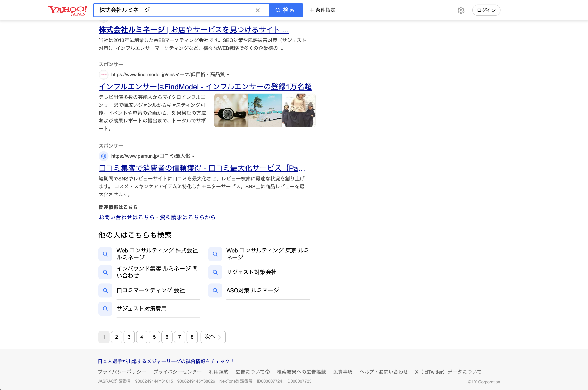Expand the pamun.jp ad URL dropdown arrow

[193, 156]
